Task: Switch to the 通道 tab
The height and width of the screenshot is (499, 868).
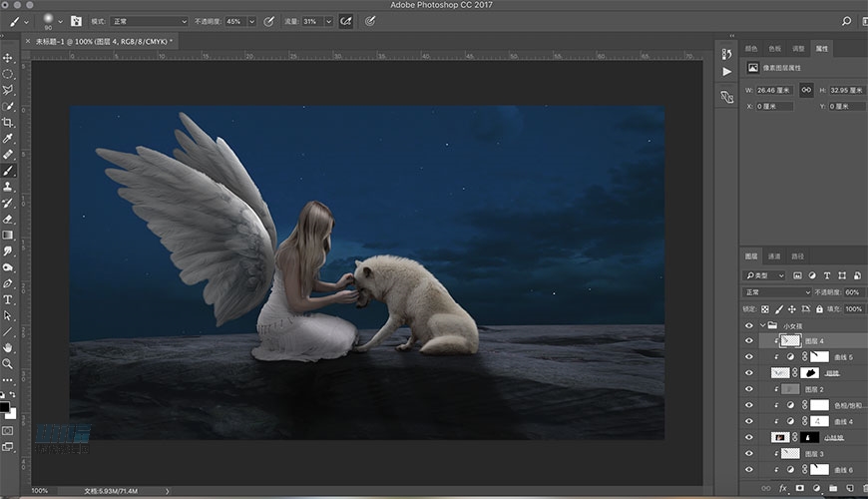Action: coord(774,256)
